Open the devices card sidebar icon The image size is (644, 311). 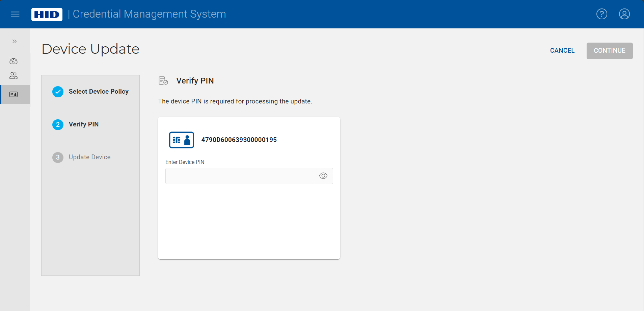pos(14,94)
